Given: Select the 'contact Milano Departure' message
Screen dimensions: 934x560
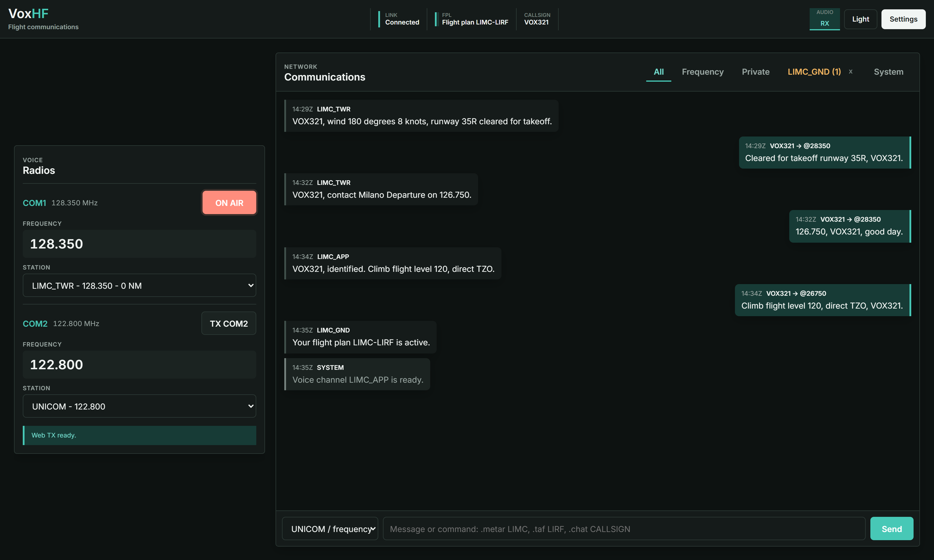Looking at the screenshot, I should click(x=381, y=189).
